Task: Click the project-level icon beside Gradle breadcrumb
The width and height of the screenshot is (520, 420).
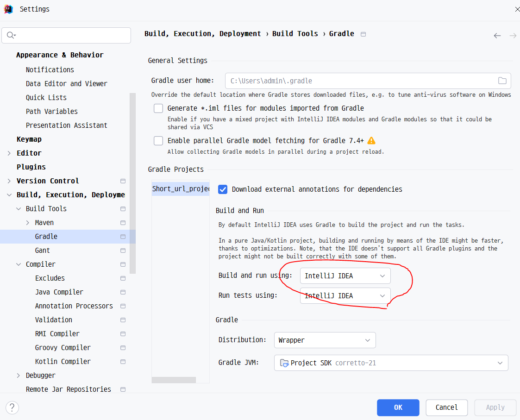Action: (363, 34)
